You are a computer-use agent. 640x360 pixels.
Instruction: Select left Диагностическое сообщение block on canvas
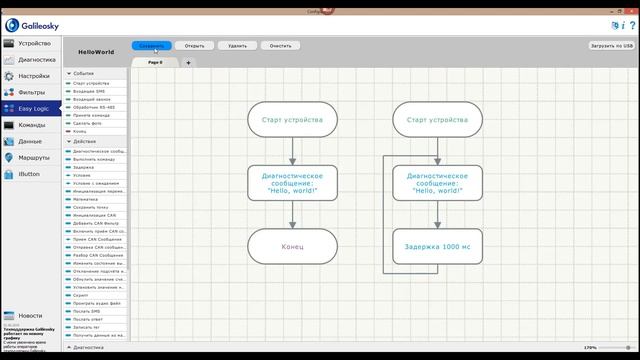coord(292,183)
